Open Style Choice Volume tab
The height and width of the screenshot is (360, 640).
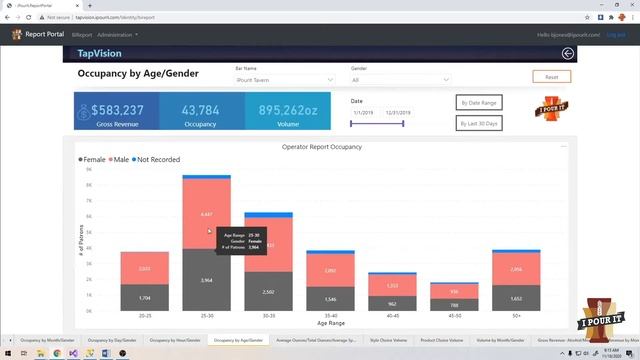click(x=388, y=340)
